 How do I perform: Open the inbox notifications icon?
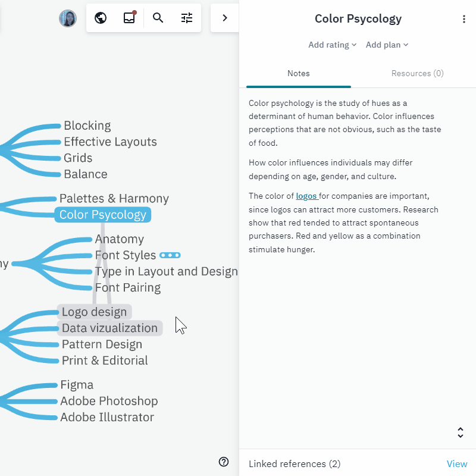coord(129,18)
